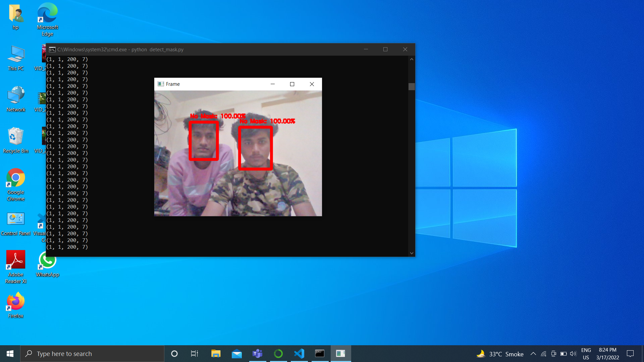Open the weather widget showing 33°C Smoke
644x362 pixels.
(500, 354)
